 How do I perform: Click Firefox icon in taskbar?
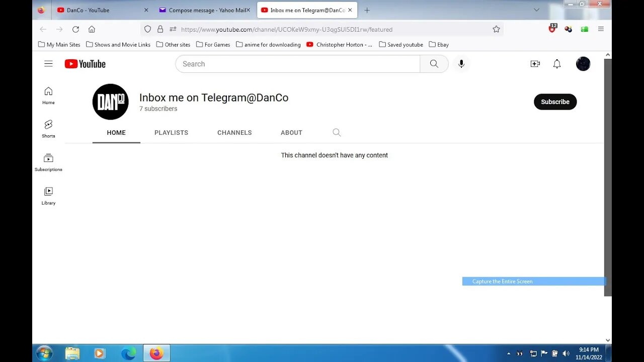[156, 353]
